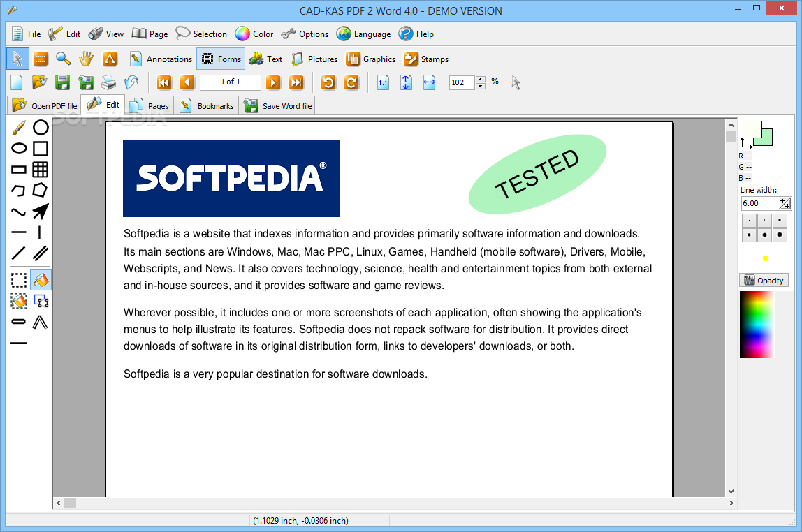Pick the small rectangle shape tool
This screenshot has width=802, height=532.
point(19,169)
